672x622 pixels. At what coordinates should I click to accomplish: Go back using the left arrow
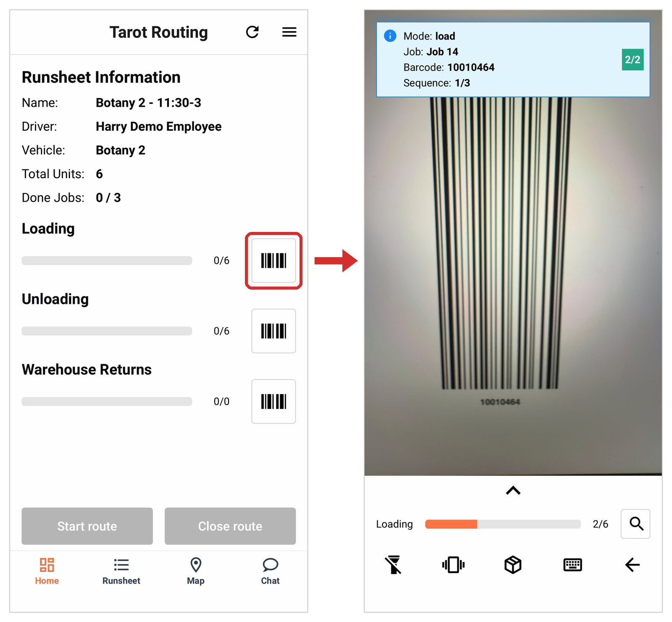tap(632, 565)
